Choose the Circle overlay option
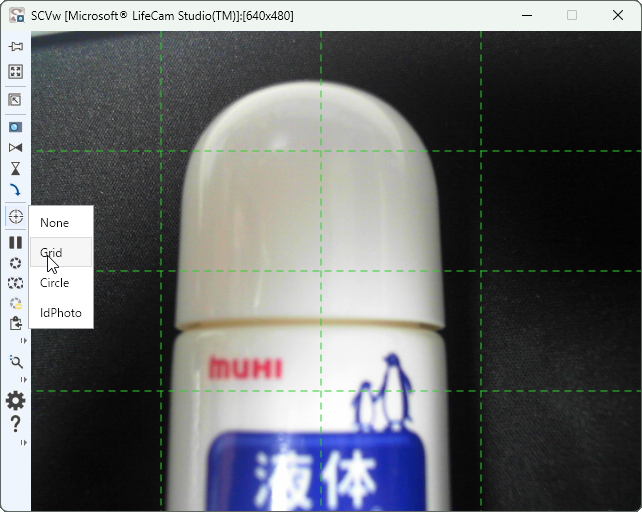 (61, 283)
